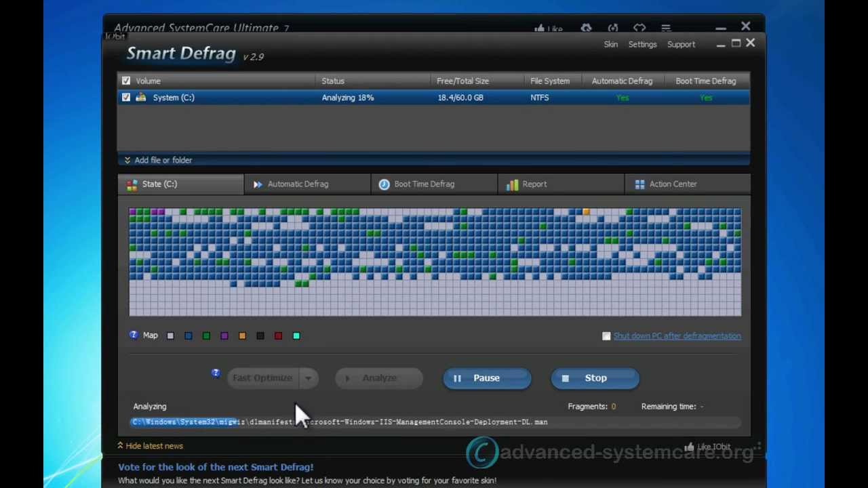Click the light gray legend swatch

[170, 335]
